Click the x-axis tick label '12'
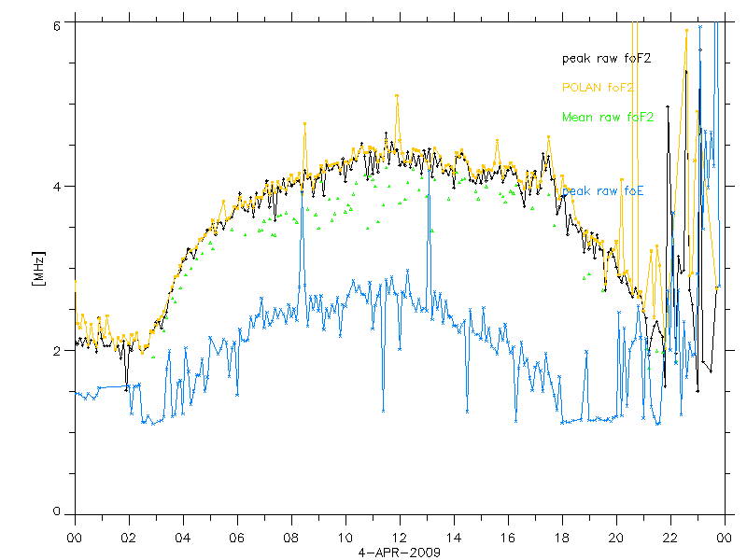This screenshot has height=560, width=747. [400, 539]
